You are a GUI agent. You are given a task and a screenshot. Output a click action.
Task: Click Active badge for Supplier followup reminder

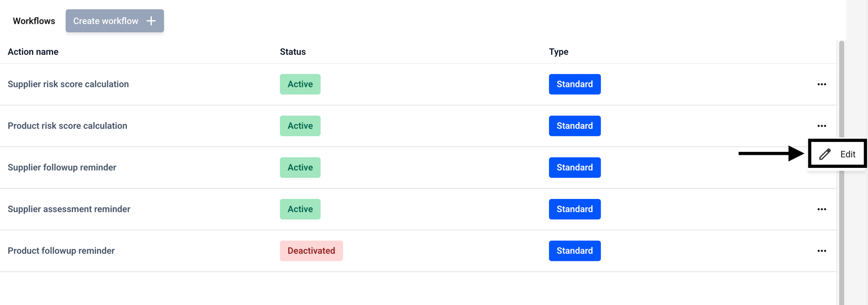300,167
